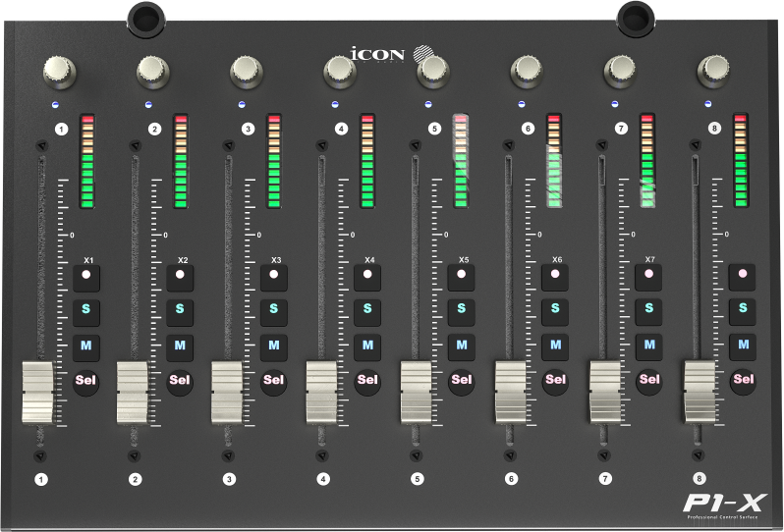Hit the Sel button for channel 4

367,379
